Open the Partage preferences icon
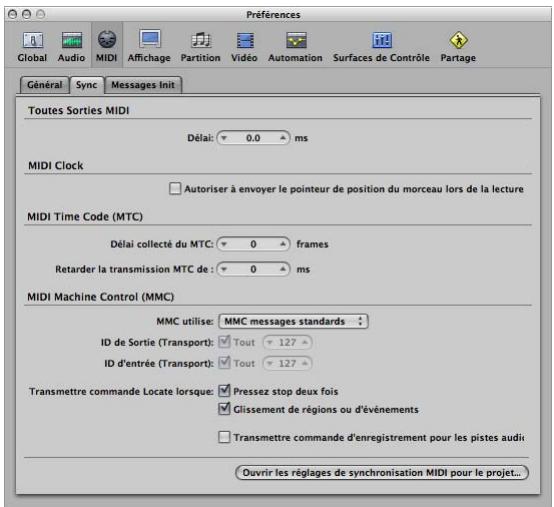Image resolution: width=554 pixels, height=507 pixels. (458, 46)
